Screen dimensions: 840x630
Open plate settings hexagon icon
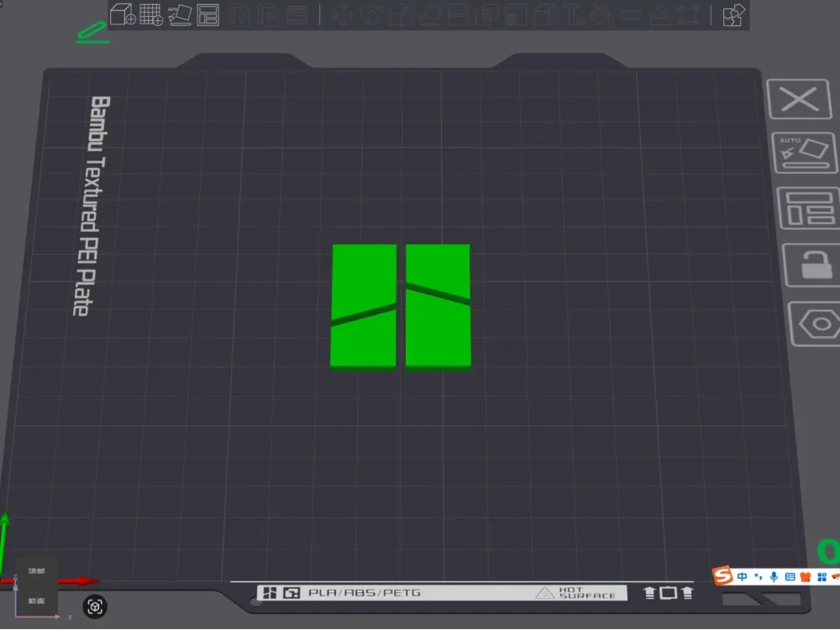[x=817, y=323]
